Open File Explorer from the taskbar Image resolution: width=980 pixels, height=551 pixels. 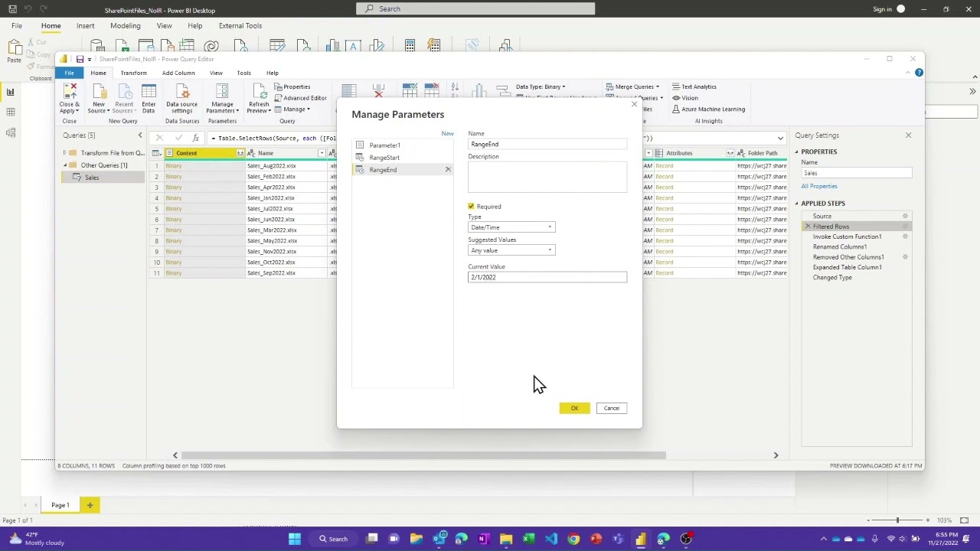point(506,539)
